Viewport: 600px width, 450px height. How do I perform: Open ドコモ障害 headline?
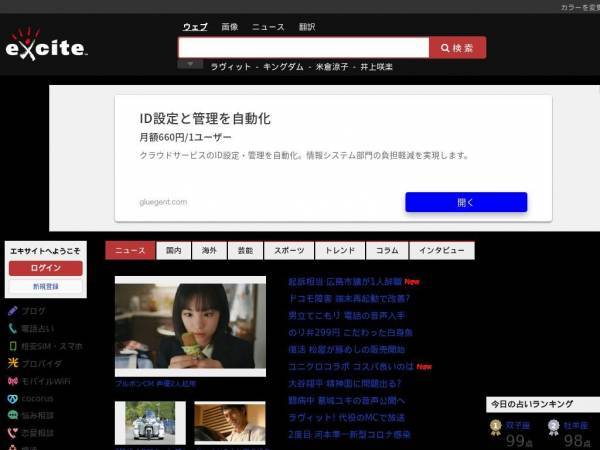[x=349, y=298]
